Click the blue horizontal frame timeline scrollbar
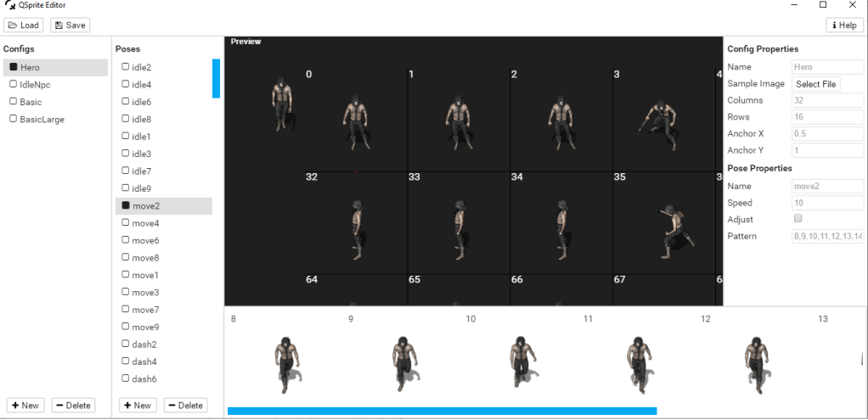 (x=442, y=412)
